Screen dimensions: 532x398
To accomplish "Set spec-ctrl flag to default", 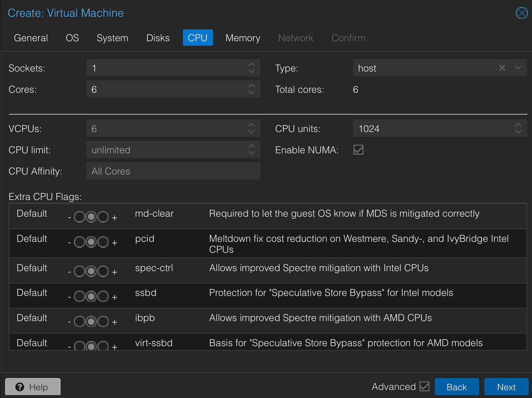I will pyautogui.click(x=91, y=271).
